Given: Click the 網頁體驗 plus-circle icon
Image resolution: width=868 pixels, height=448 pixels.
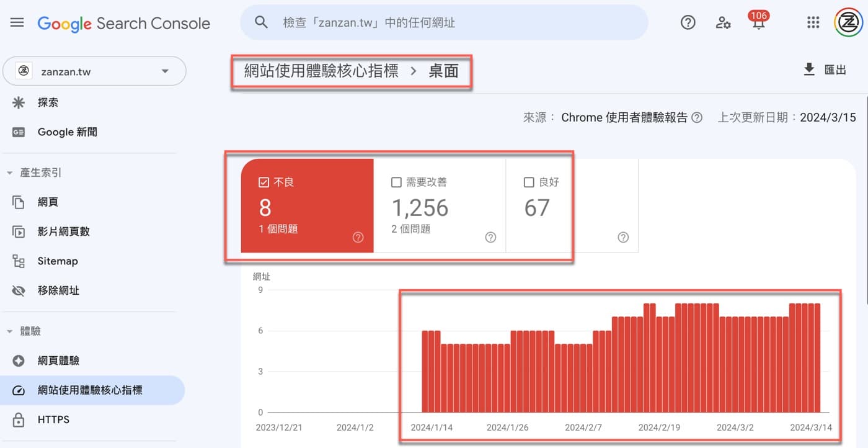Looking at the screenshot, I should point(19,361).
